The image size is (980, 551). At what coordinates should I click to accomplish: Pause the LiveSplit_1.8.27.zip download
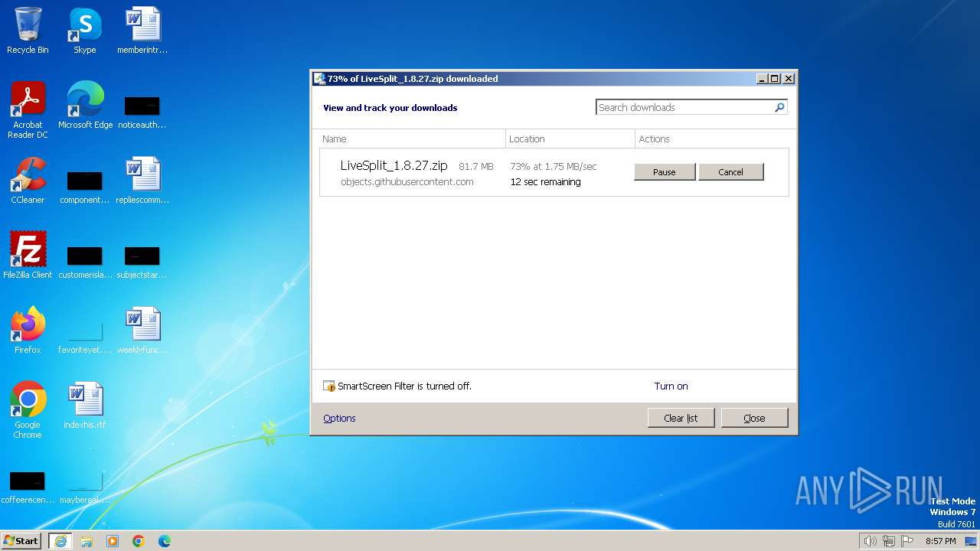(665, 172)
